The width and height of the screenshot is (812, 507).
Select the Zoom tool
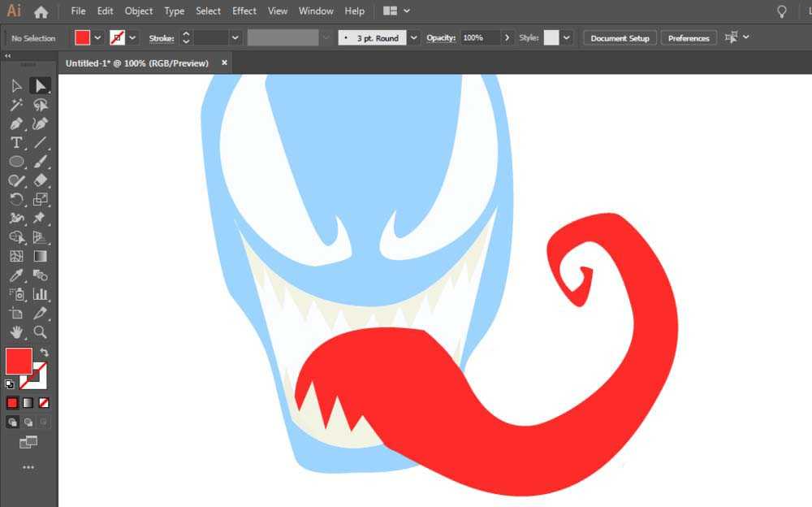(40, 332)
